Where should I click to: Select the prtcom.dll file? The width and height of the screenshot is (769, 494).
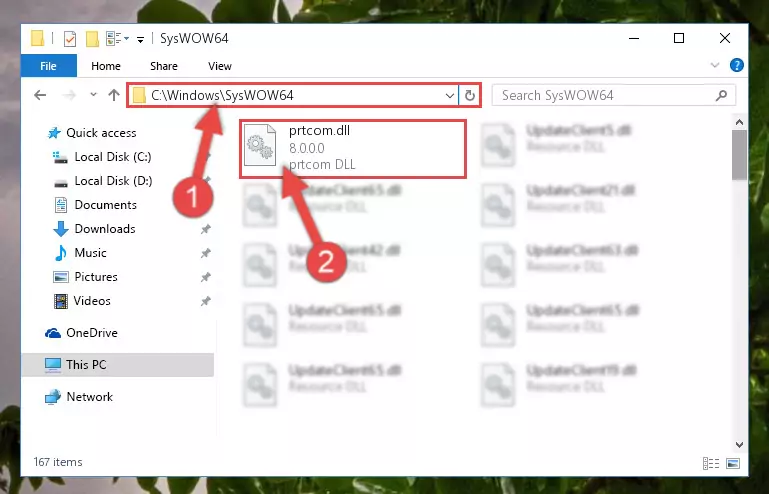353,148
